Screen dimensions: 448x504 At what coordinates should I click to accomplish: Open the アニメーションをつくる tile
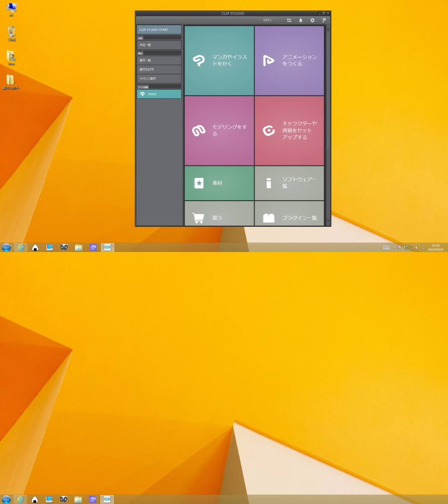(x=289, y=60)
